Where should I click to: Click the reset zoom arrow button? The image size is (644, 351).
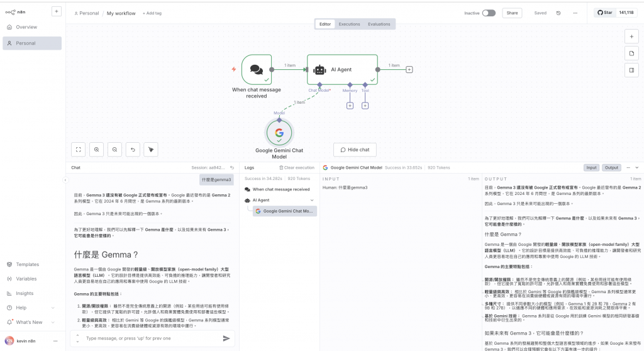click(x=133, y=150)
